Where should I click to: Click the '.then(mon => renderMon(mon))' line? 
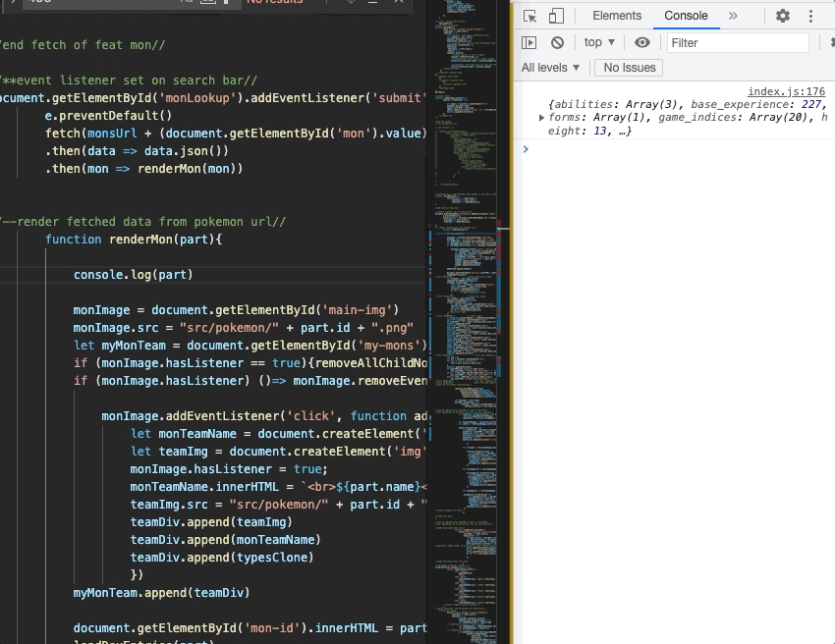pos(143,169)
